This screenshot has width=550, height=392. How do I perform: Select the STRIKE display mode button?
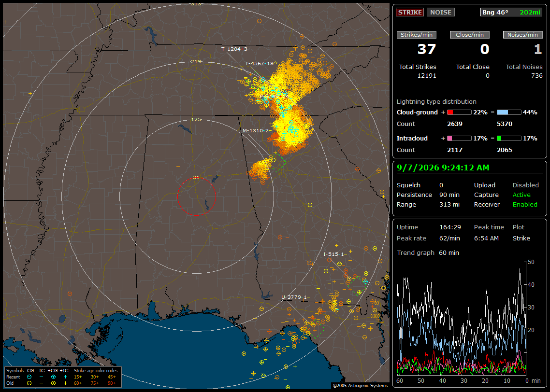(x=410, y=12)
